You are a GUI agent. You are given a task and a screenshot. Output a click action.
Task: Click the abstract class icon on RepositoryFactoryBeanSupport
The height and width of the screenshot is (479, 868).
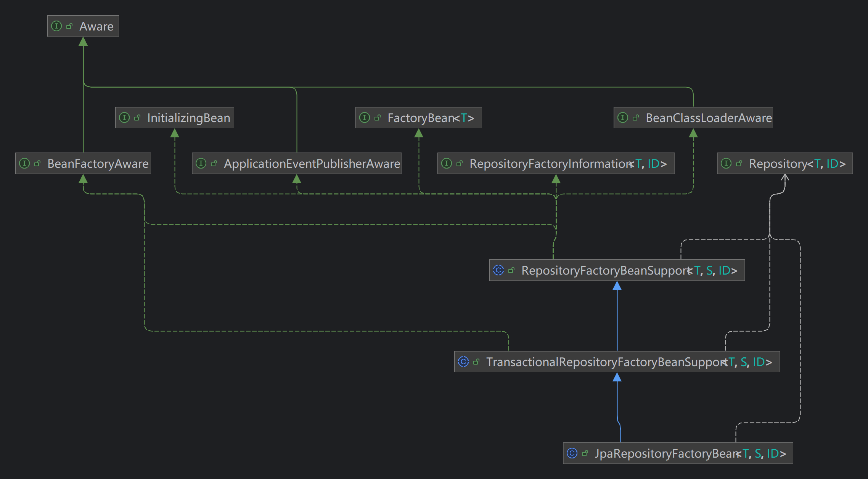498,270
